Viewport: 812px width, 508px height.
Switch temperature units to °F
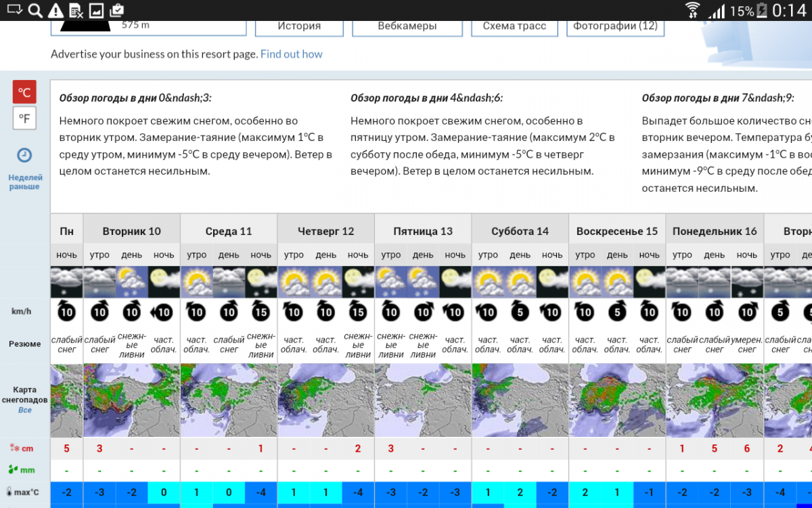24,119
